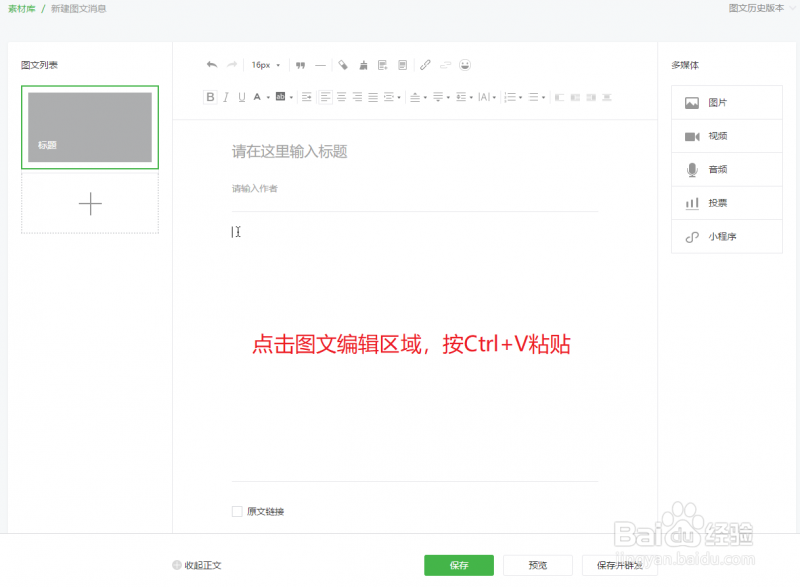Insert a poll via 投票 option
This screenshot has height=587, width=800.
727,203
